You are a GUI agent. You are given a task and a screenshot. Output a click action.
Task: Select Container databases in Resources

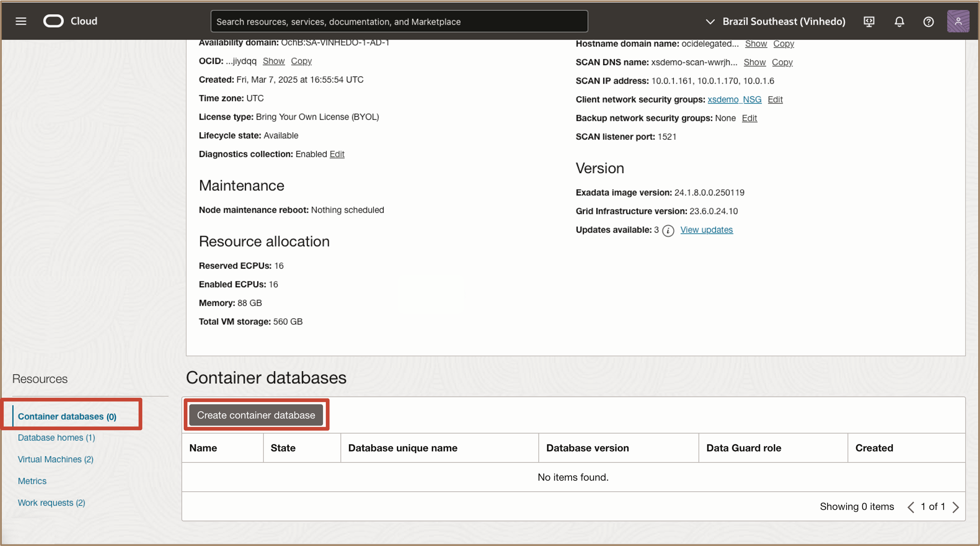67,416
